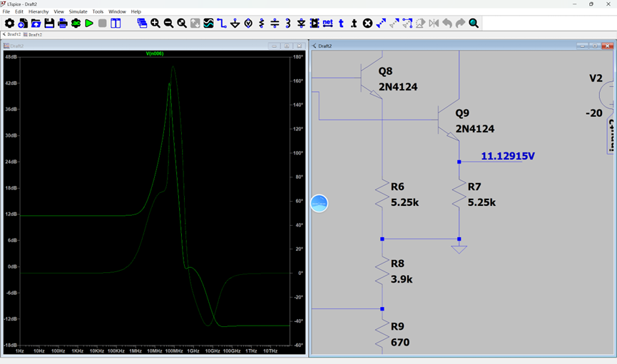Select the V2 source label
The width and height of the screenshot is (617, 364).
click(596, 78)
